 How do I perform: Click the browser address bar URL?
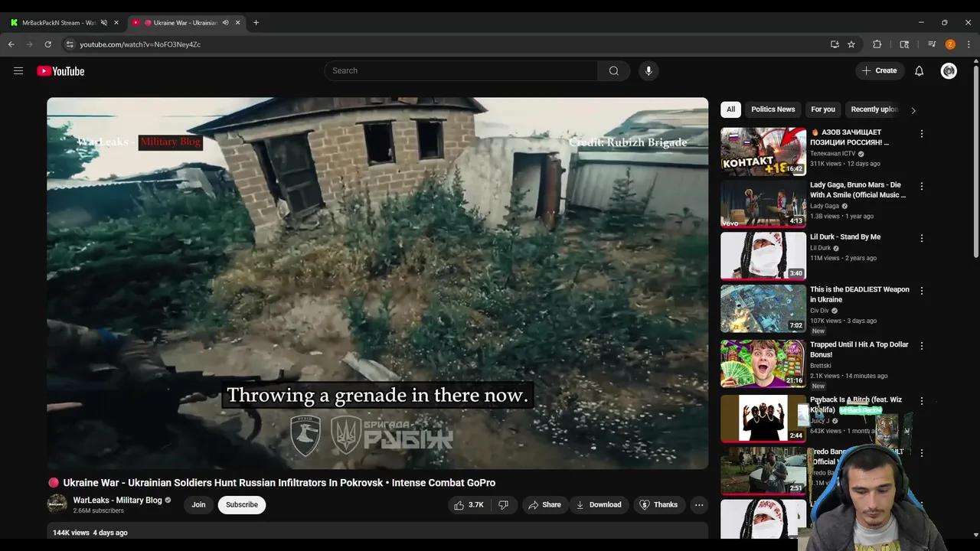click(x=140, y=44)
